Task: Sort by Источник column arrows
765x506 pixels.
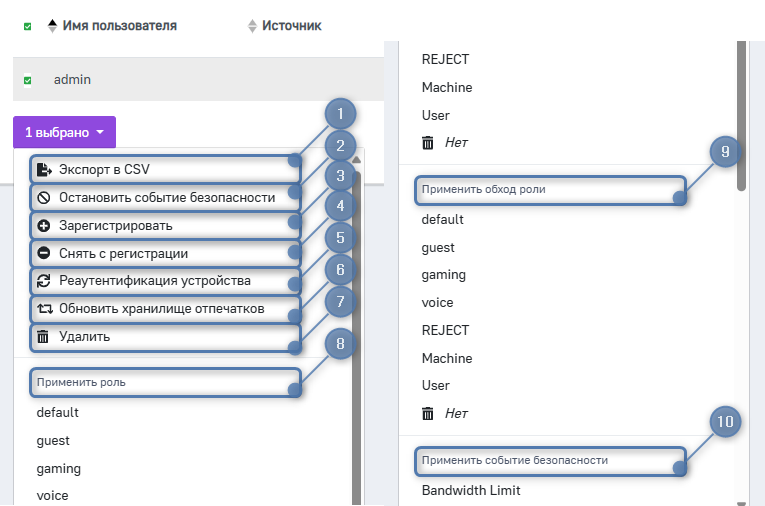Action: point(252,26)
